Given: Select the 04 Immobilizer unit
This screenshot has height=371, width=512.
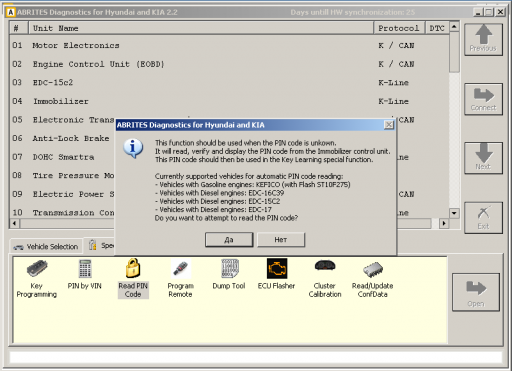Looking at the screenshot, I should point(229,101).
